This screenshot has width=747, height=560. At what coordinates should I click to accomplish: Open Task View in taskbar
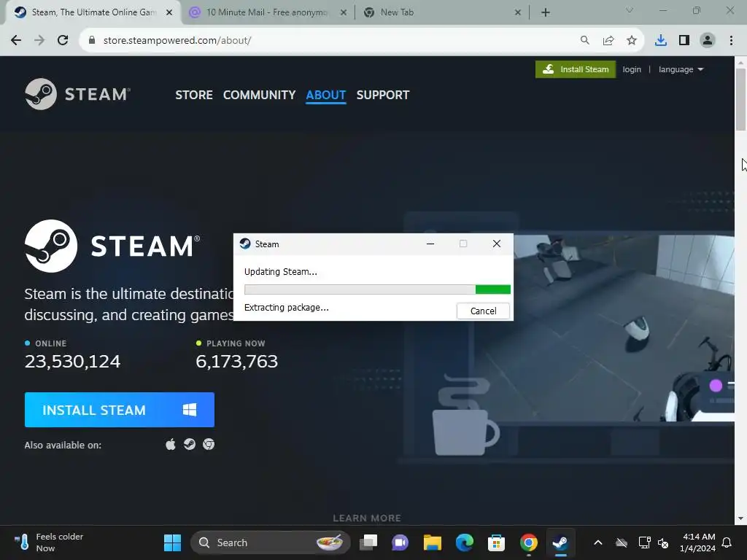[x=368, y=542]
